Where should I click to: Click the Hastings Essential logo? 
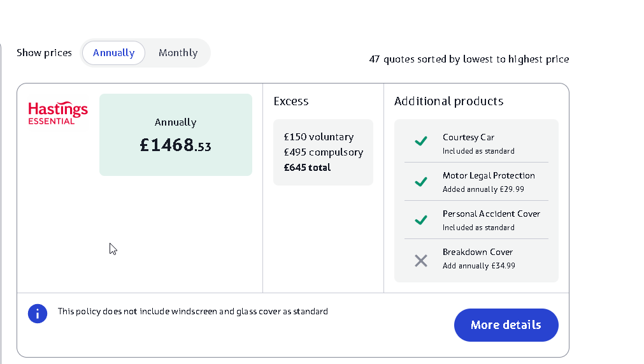pos(58,113)
